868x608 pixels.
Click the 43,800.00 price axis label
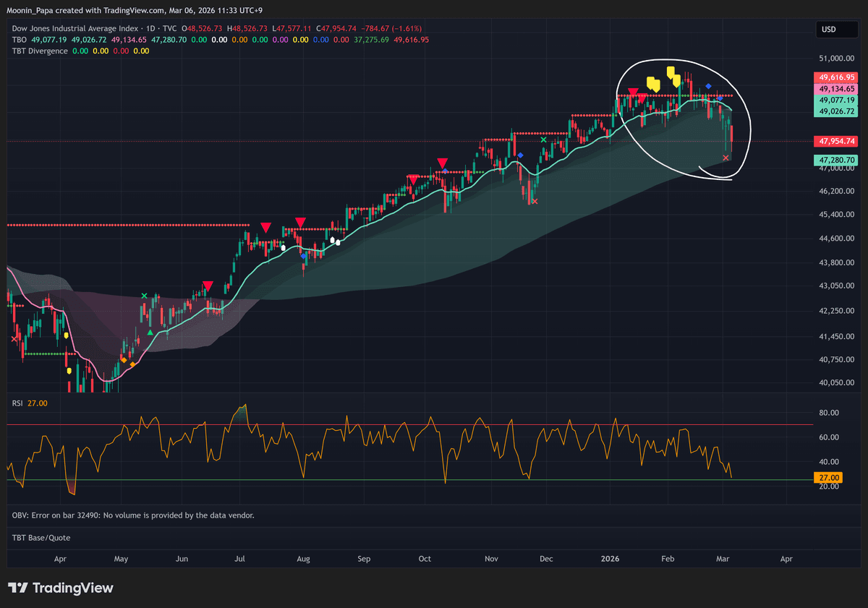[x=838, y=262]
